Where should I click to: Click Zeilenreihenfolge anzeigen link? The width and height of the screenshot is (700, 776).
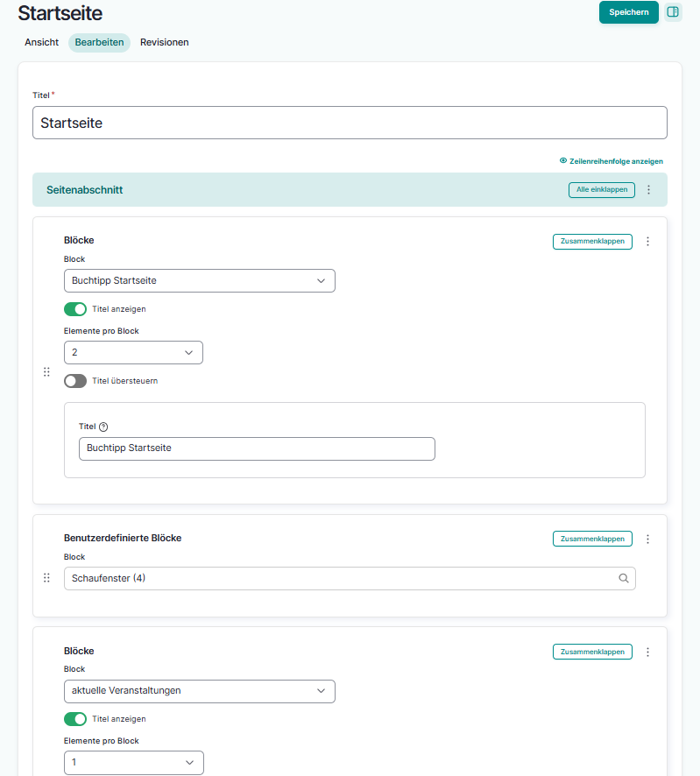tap(611, 161)
